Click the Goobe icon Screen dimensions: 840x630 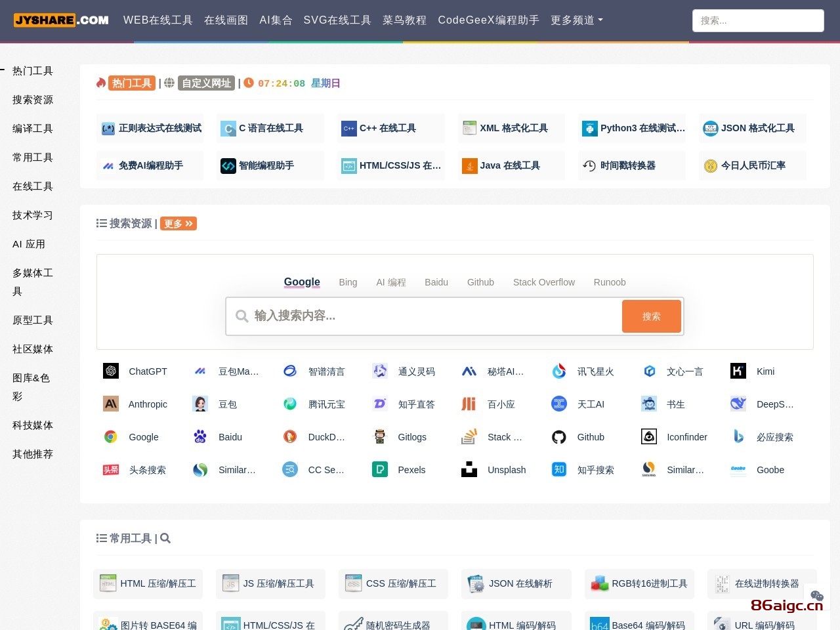coord(738,470)
